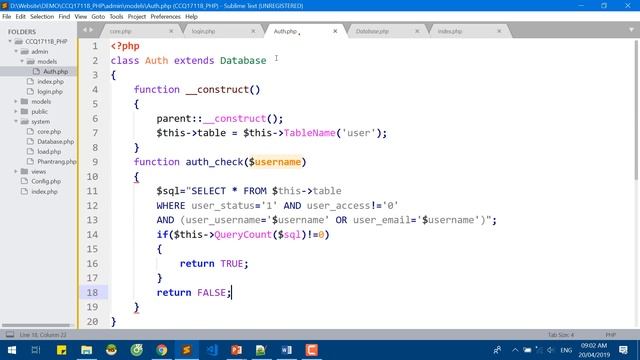Open the Project menu
Viewport: 640px width, 360px height.
tap(137, 17)
